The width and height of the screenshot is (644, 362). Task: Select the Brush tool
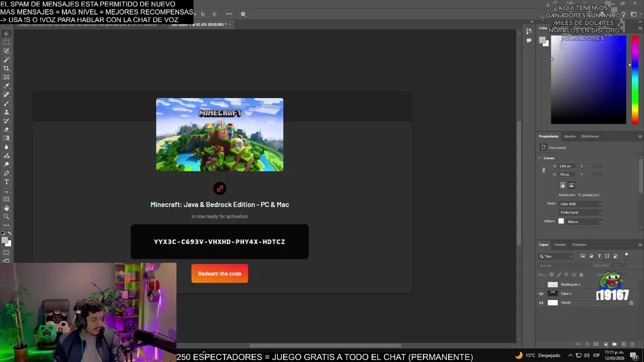point(7,104)
